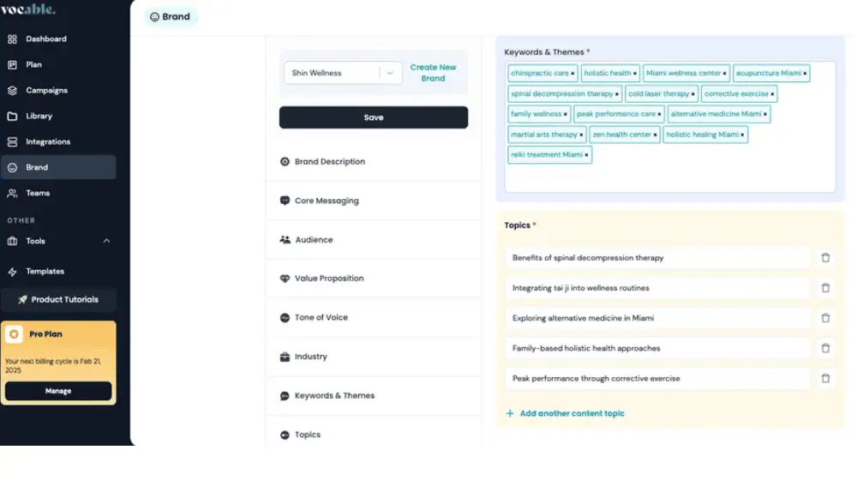Delete the 'Benefits of spinal decompression therapy' topic
The image size is (857, 504).
tap(825, 258)
